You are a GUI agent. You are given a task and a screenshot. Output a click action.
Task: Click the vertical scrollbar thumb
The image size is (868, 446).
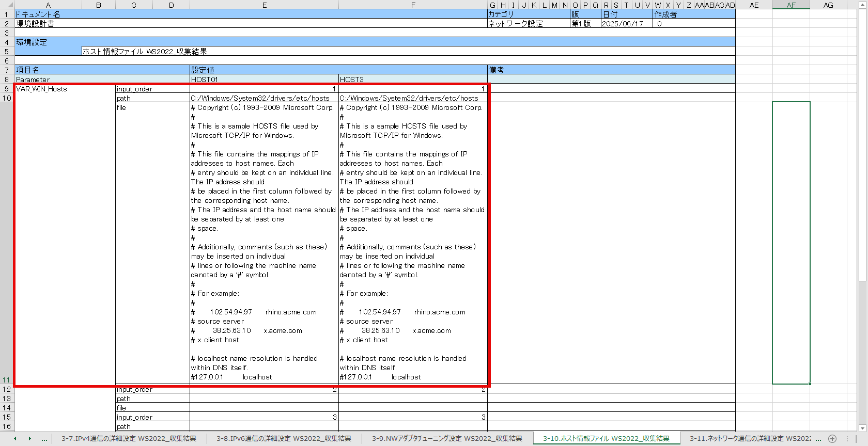point(862,145)
